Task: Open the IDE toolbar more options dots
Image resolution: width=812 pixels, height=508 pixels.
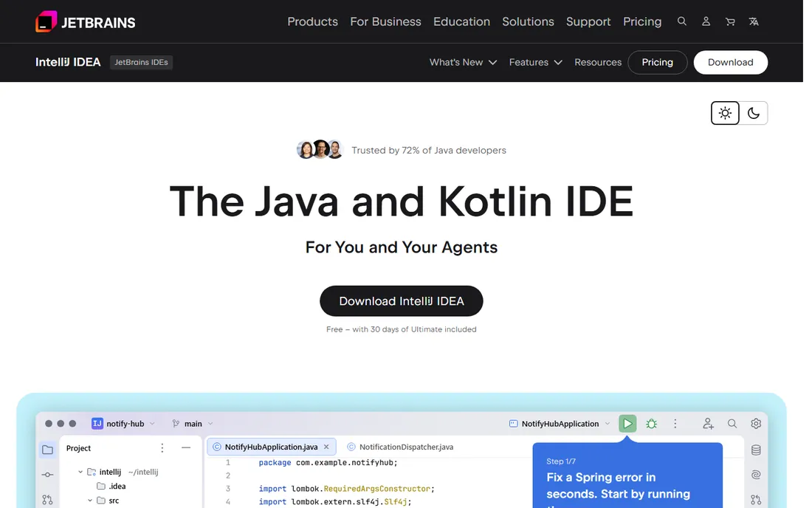Action: 675,424
